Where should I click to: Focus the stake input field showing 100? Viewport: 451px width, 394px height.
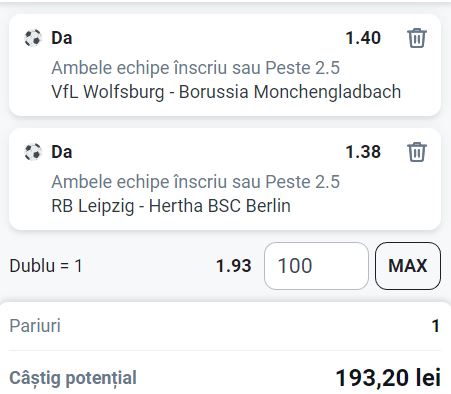[x=316, y=266]
